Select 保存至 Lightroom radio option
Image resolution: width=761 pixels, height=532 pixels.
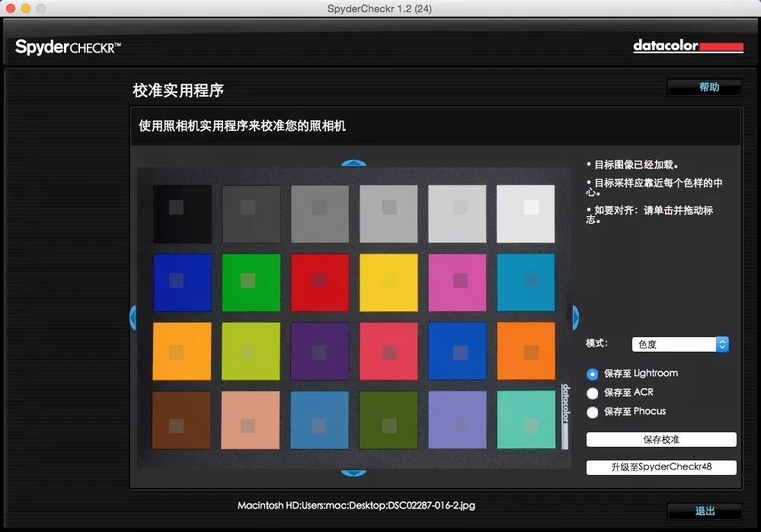pos(592,374)
